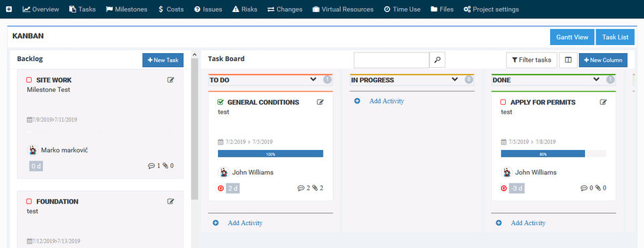
Task: Toggle the column layout icon button
Action: click(x=568, y=60)
